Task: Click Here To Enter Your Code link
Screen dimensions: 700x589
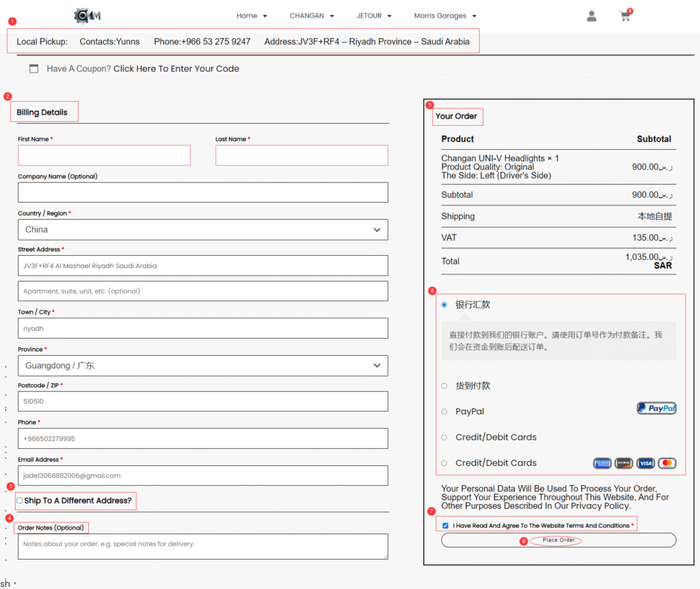Action: pos(176,69)
